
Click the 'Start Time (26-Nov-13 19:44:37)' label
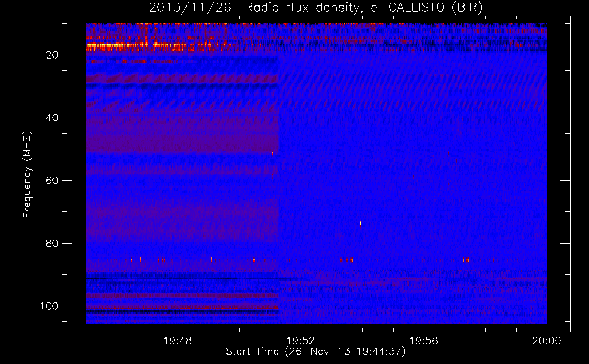click(316, 352)
